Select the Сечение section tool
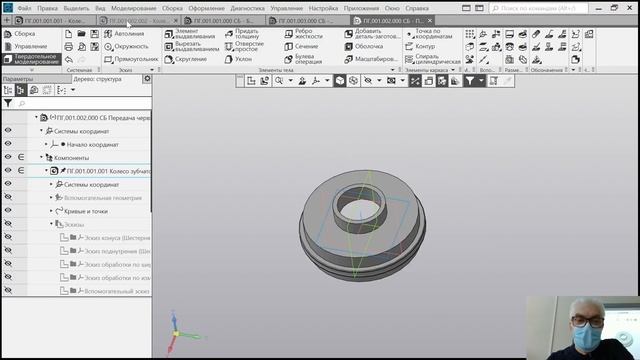The width and height of the screenshot is (640, 360). (301, 47)
